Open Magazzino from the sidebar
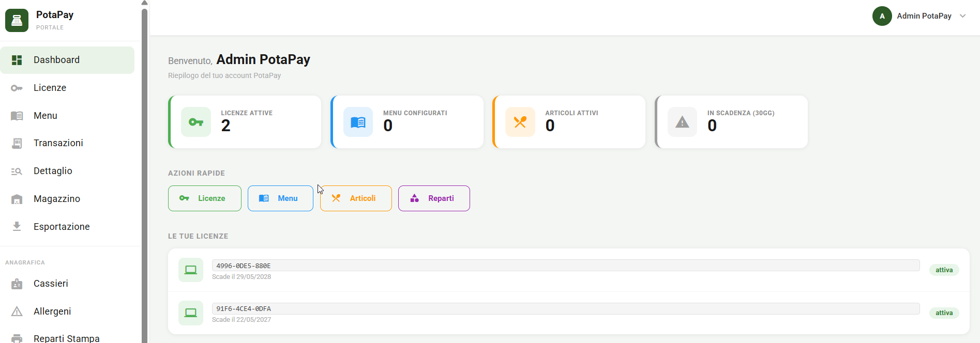The image size is (980, 343). (67, 199)
